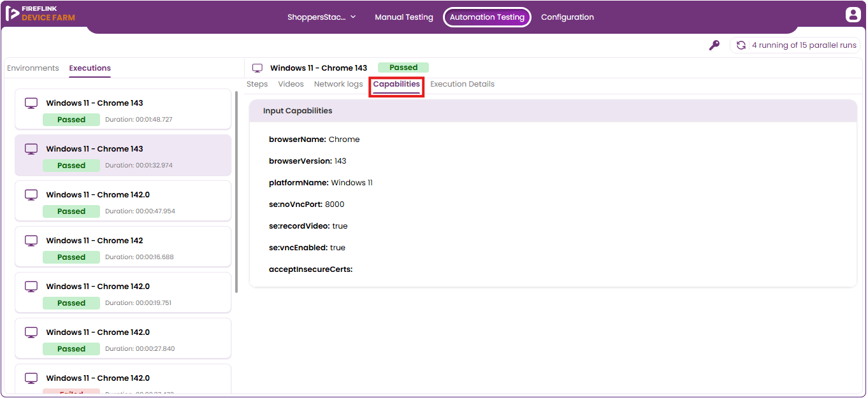
Task: Click the "Windows 11 - Chrome 142" execution title
Action: [x=94, y=241]
